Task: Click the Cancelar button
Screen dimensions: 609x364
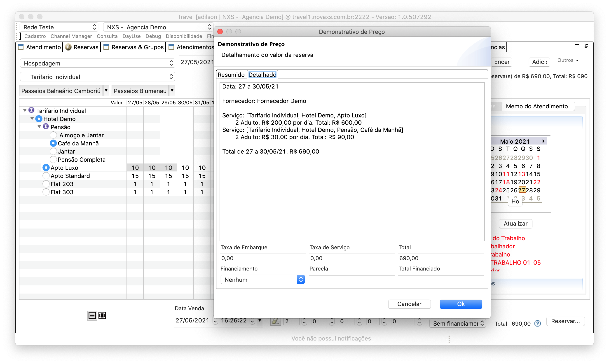Action: [409, 304]
